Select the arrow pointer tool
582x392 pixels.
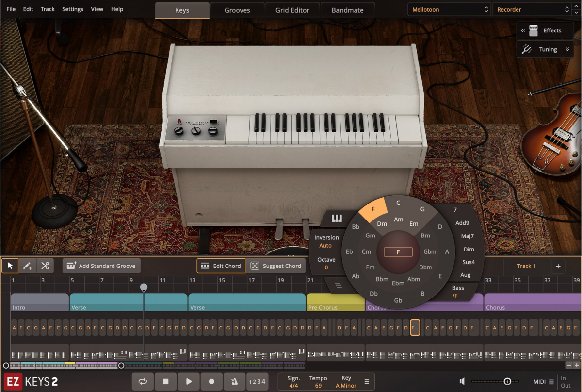(10, 266)
